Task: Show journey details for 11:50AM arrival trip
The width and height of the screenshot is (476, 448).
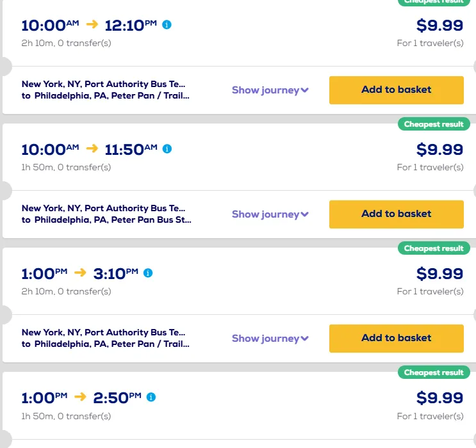Action: tap(270, 214)
